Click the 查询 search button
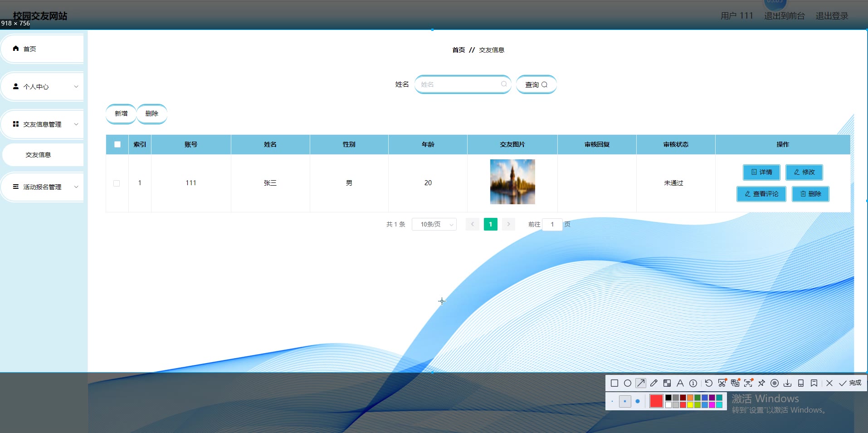This screenshot has height=433, width=868. tap(536, 84)
